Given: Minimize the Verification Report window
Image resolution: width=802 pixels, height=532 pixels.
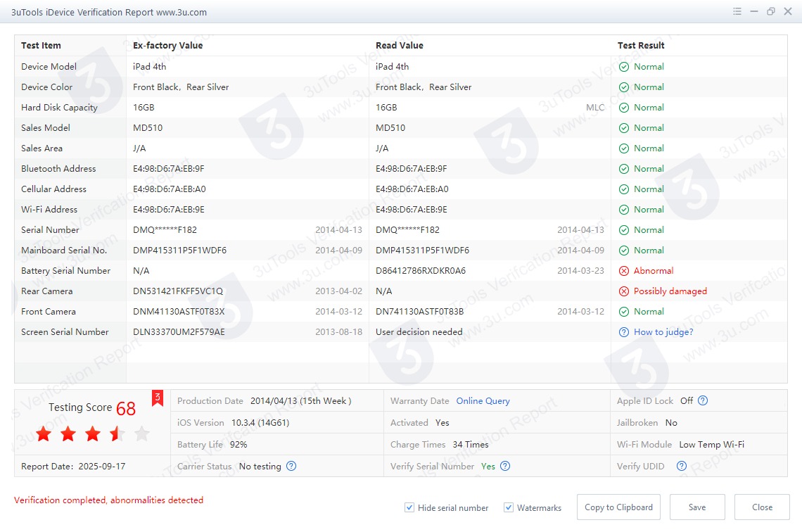Looking at the screenshot, I should click(754, 11).
